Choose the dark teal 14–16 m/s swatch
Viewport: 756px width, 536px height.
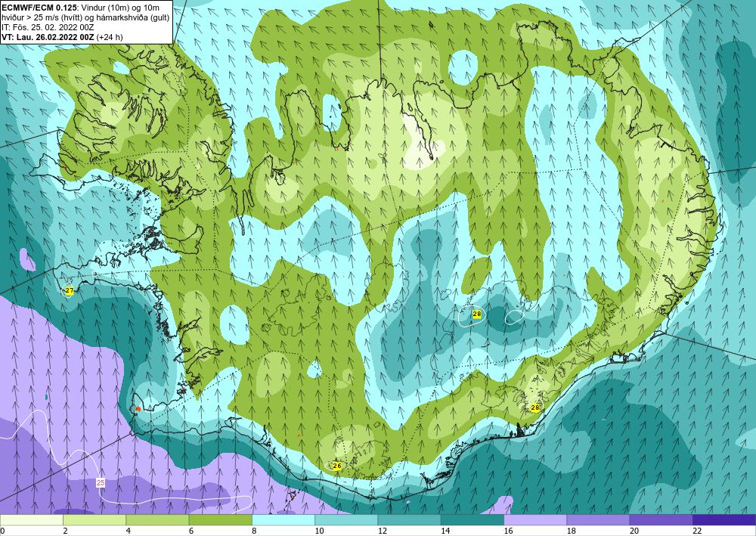(x=472, y=520)
